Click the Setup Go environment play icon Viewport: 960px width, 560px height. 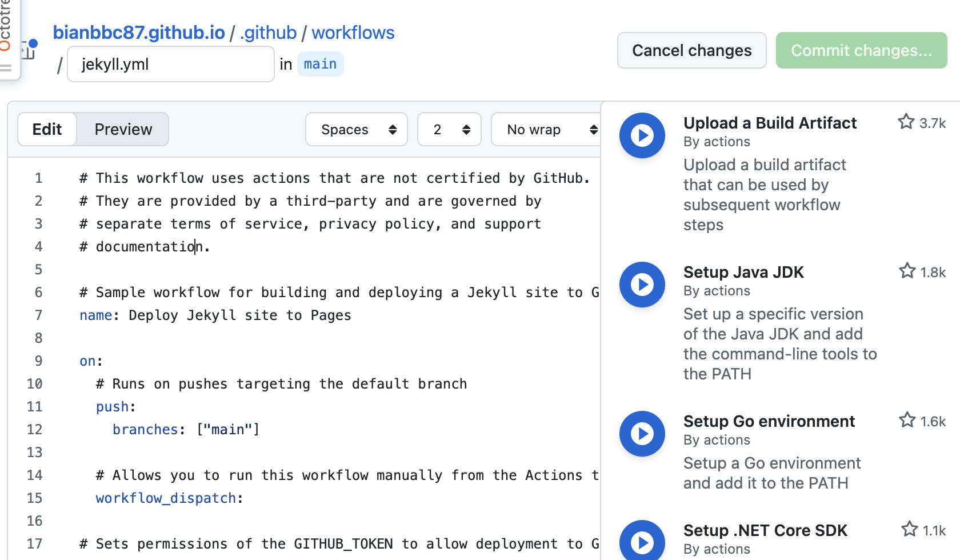coord(642,434)
